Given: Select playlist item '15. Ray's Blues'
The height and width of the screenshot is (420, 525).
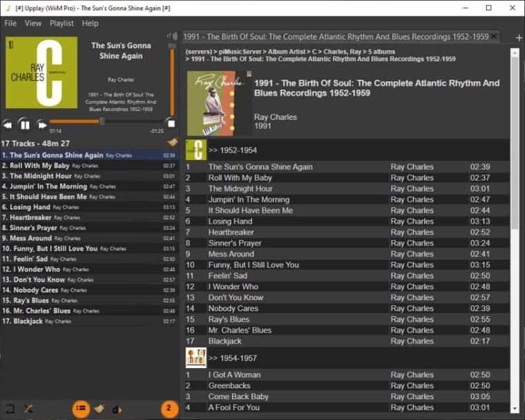Looking at the screenshot, I should [89, 300].
